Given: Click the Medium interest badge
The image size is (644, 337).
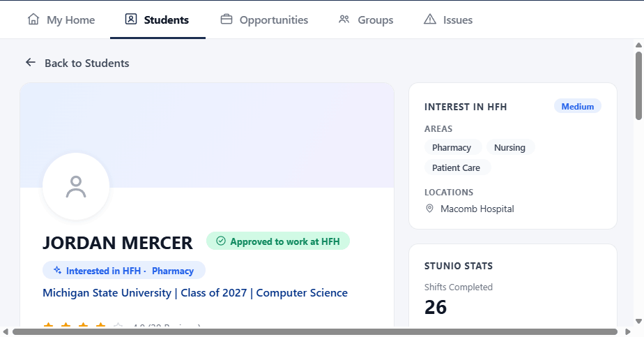Looking at the screenshot, I should point(578,107).
